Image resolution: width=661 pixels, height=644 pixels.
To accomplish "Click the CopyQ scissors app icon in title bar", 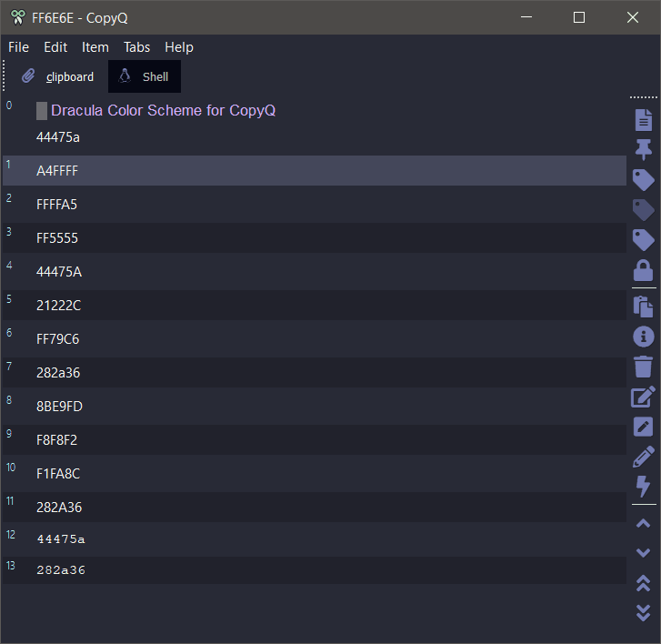I will coord(17,17).
